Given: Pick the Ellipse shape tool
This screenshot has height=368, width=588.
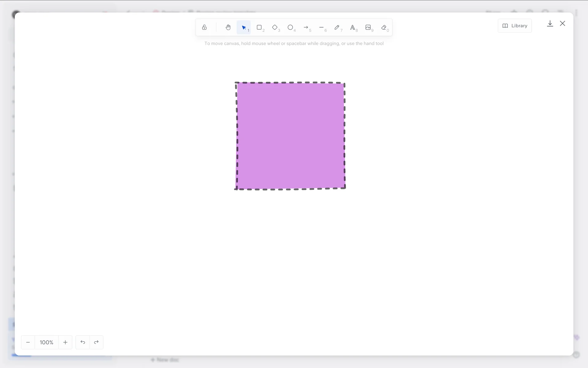Looking at the screenshot, I should coord(290,28).
